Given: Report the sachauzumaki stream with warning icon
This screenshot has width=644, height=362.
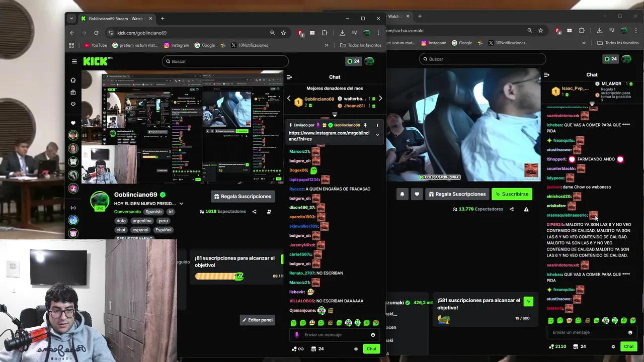Looking at the screenshot, I should (526, 209).
